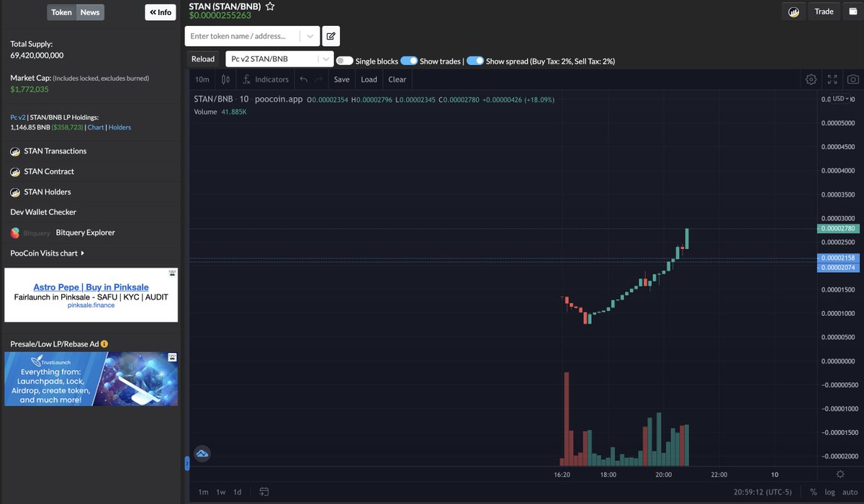Select the 1d range
This screenshot has height=504, width=864.
pos(238,492)
